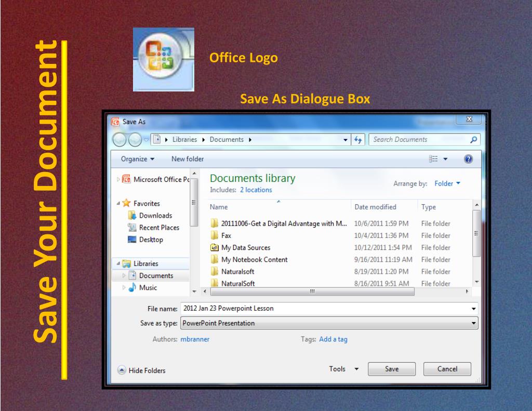Open the Organize menu
Screen dimensions: 532x411
[x=137, y=159]
